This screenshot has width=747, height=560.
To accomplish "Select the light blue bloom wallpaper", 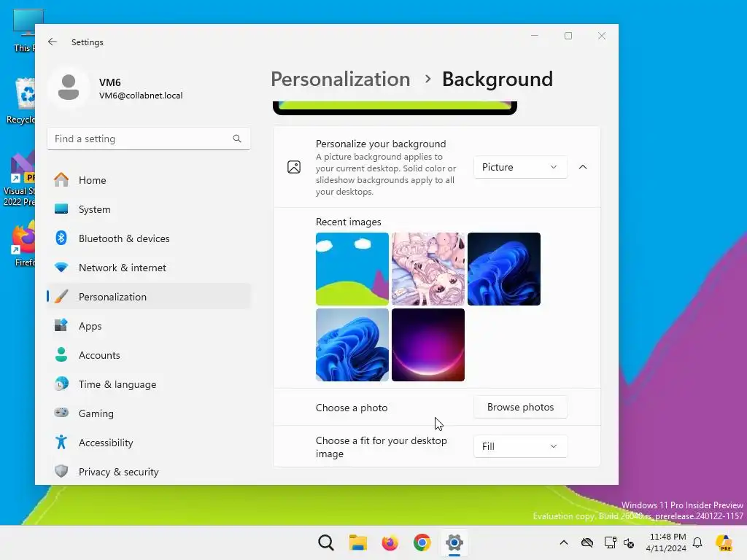I will click(352, 345).
